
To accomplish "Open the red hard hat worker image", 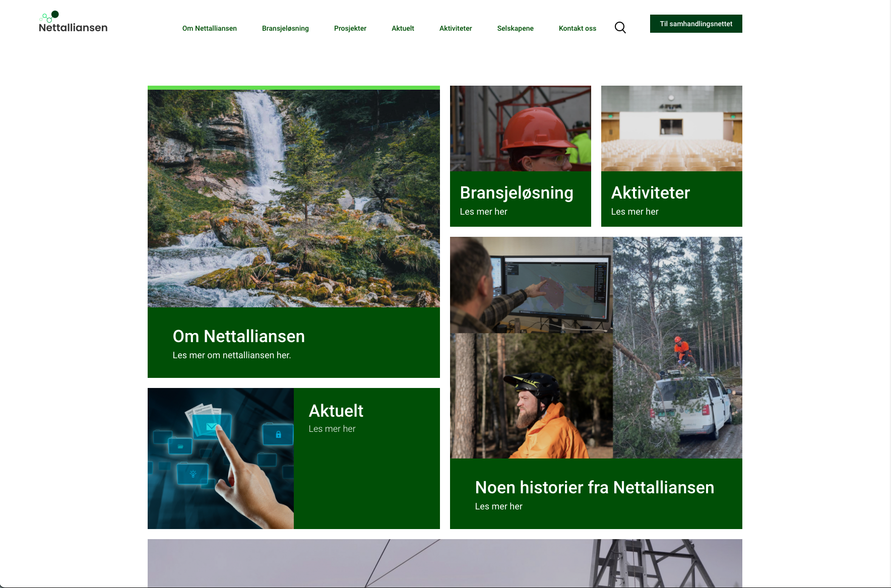I will coord(521,128).
